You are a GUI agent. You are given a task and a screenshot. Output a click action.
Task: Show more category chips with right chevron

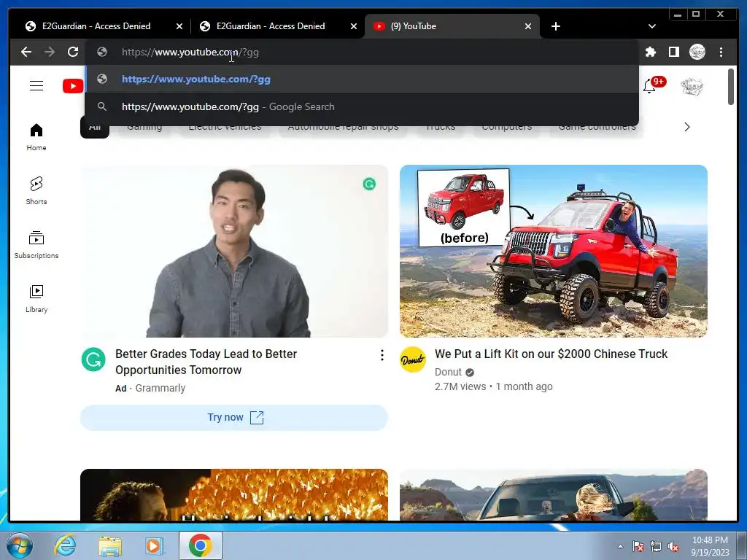click(x=686, y=127)
